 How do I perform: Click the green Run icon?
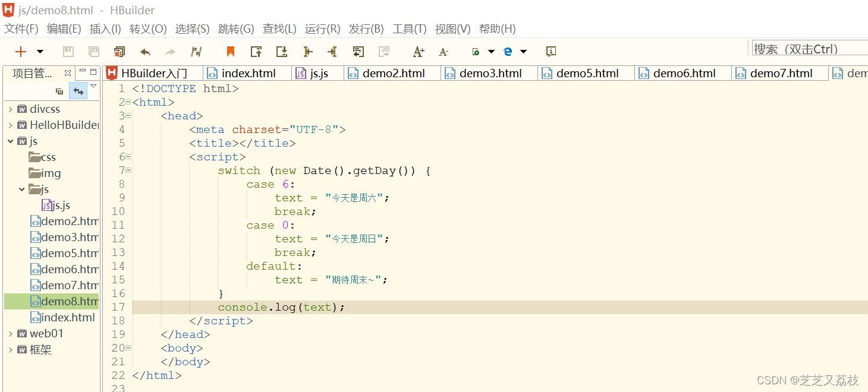tap(476, 52)
